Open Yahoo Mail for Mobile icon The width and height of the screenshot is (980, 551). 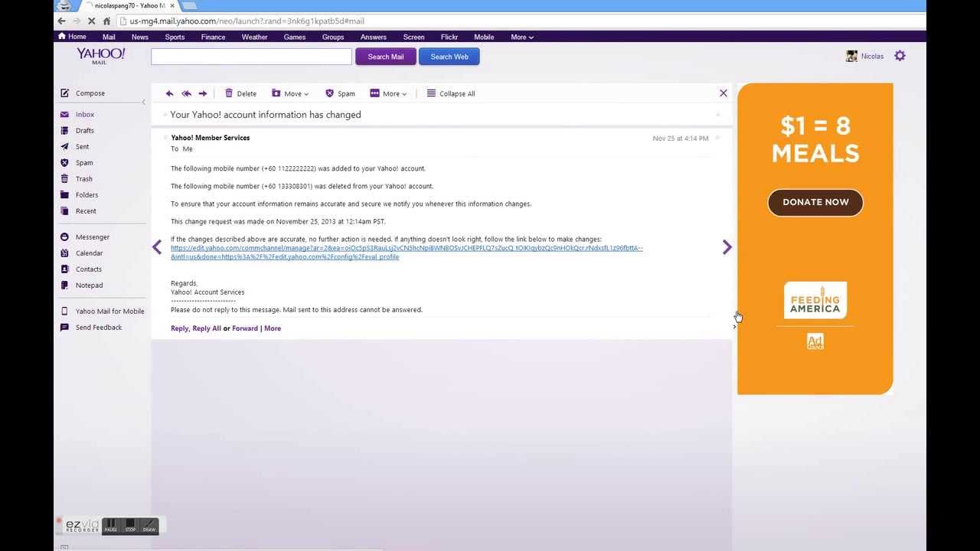tap(65, 311)
